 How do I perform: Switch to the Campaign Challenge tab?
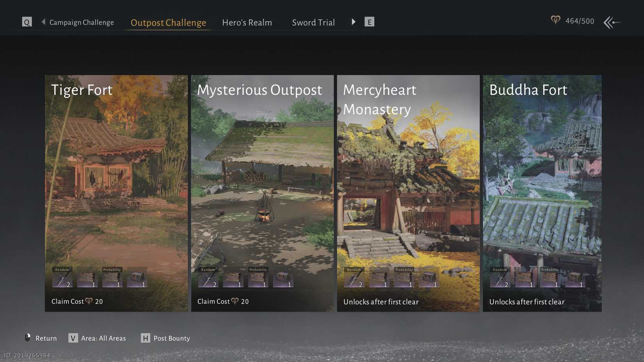[x=81, y=22]
